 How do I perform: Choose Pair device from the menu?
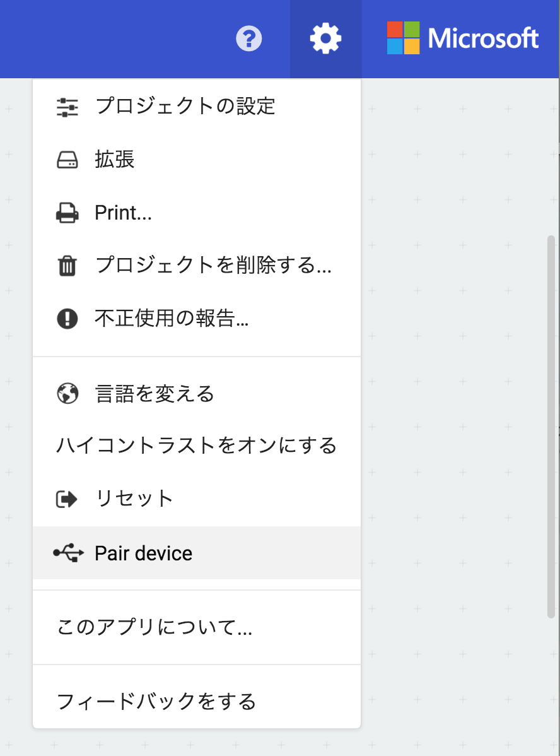click(x=143, y=553)
